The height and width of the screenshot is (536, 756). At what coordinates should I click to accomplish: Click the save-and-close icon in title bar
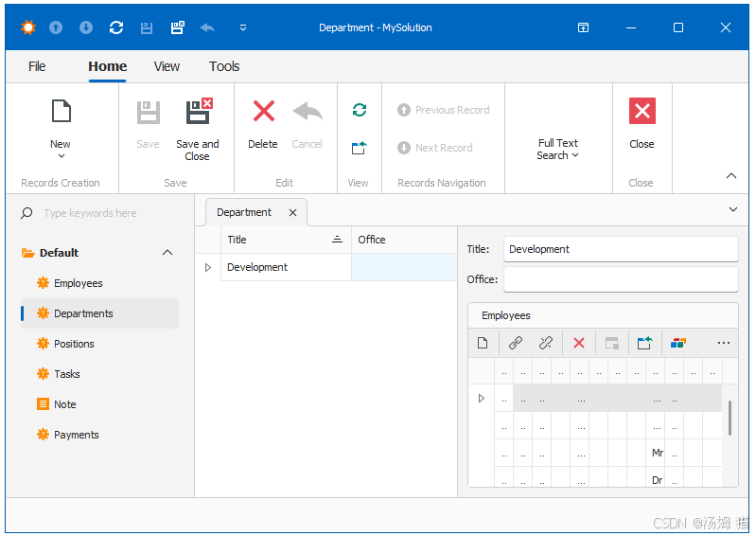178,27
